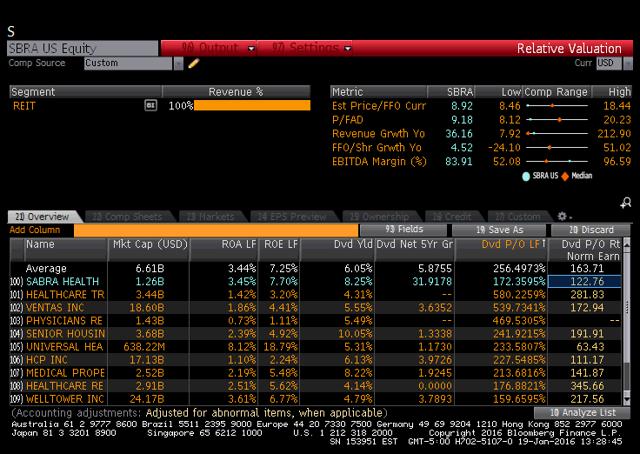
Task: Click the 345.66 norm earnings value
Action: (587, 386)
